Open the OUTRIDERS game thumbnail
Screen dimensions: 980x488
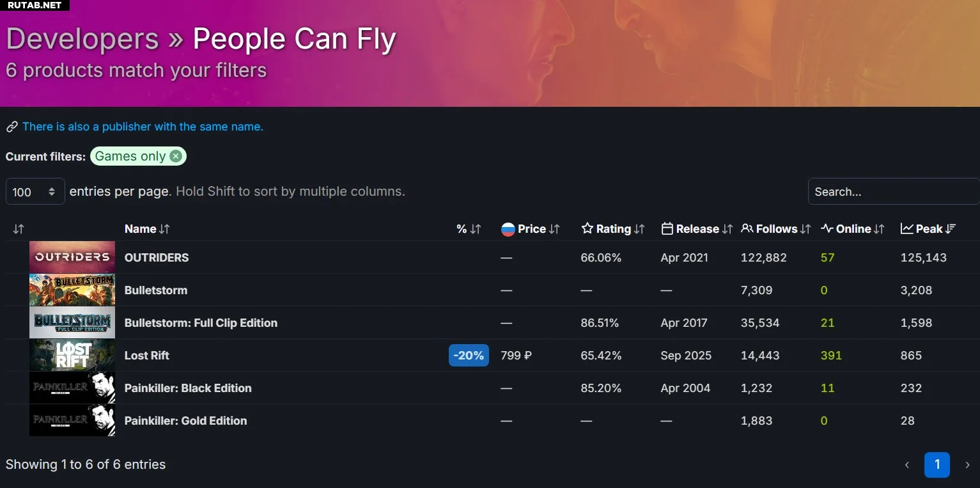(x=72, y=257)
